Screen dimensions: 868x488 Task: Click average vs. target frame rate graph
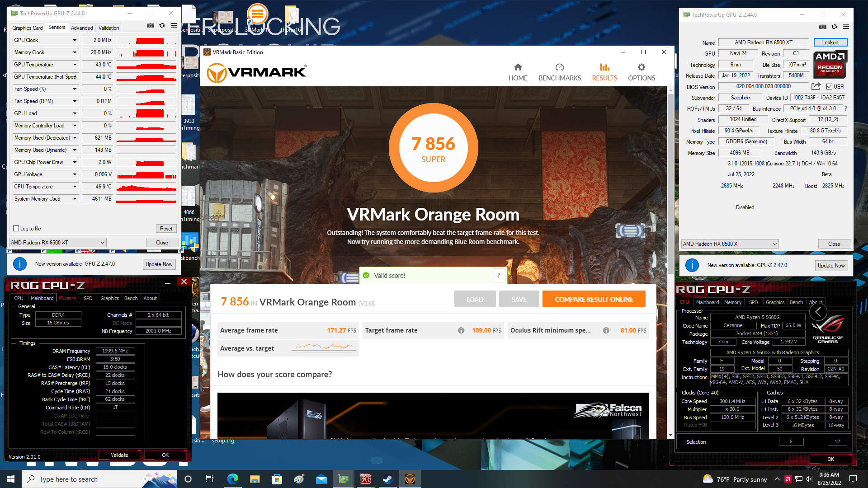pyautogui.click(x=324, y=347)
